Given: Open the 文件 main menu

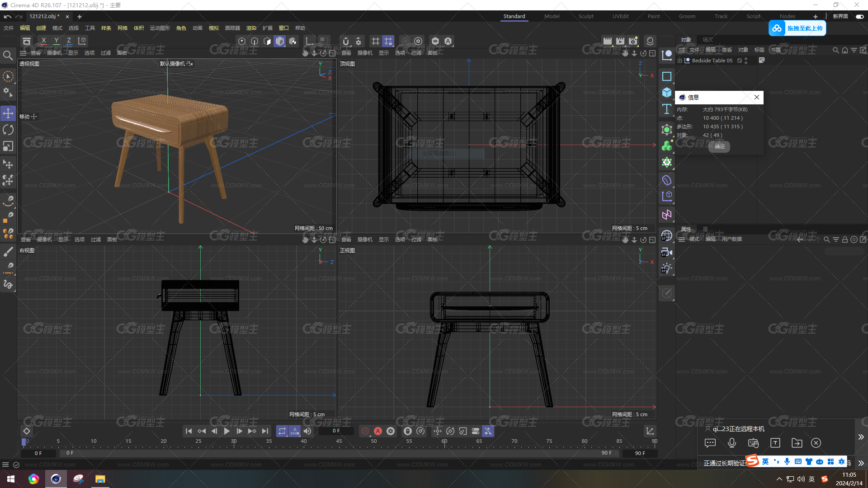Looking at the screenshot, I should point(9,28).
